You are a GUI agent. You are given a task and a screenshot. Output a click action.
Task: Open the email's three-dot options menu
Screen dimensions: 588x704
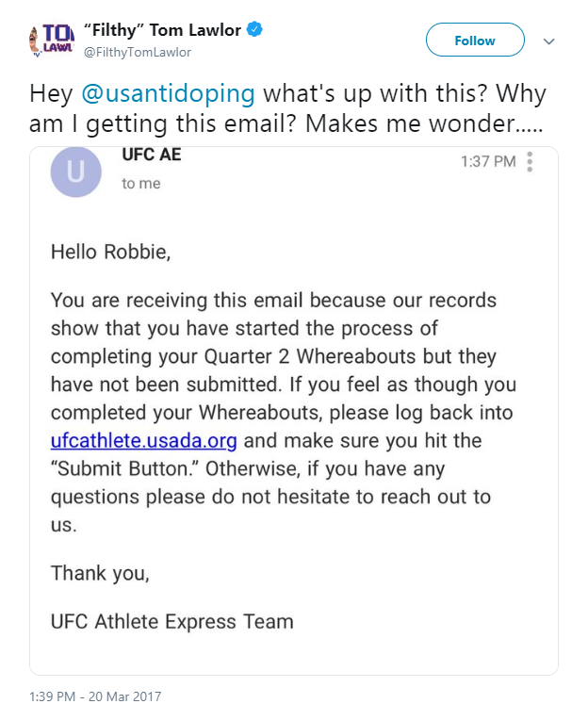[x=530, y=162]
